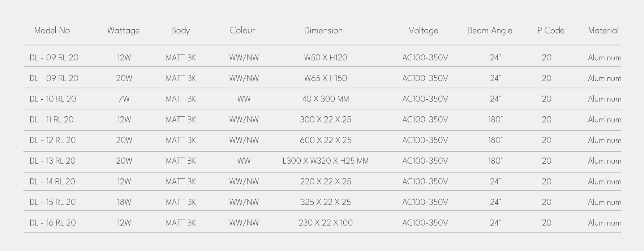
Task: Click the IP Code column header
Action: 549,30
